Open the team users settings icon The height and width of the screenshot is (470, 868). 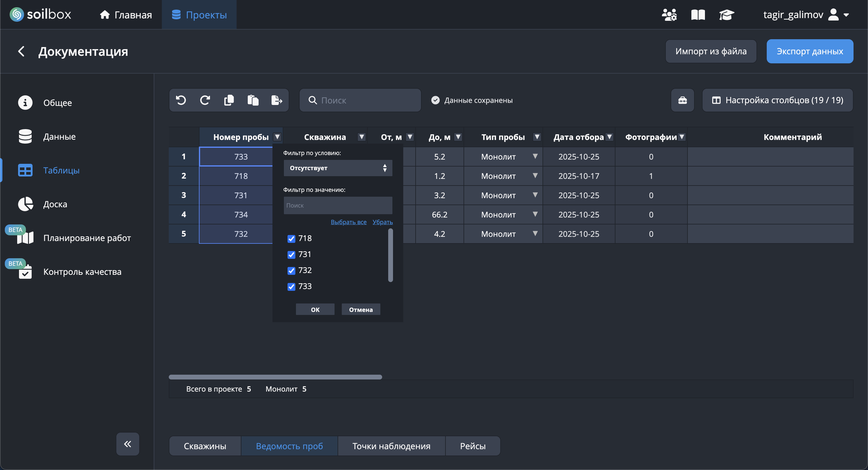click(x=669, y=15)
